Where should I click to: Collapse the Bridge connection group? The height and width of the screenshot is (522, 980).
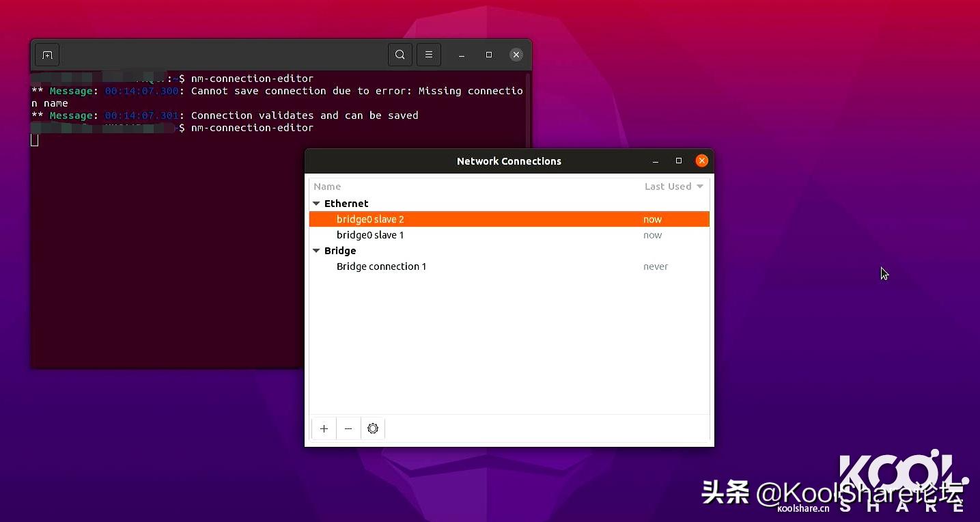tap(316, 251)
